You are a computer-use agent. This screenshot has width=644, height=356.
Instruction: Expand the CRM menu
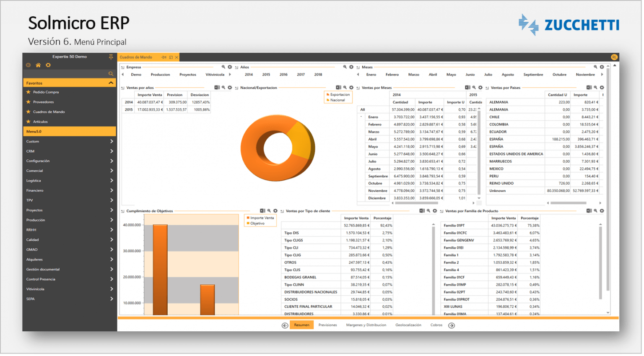(x=112, y=152)
